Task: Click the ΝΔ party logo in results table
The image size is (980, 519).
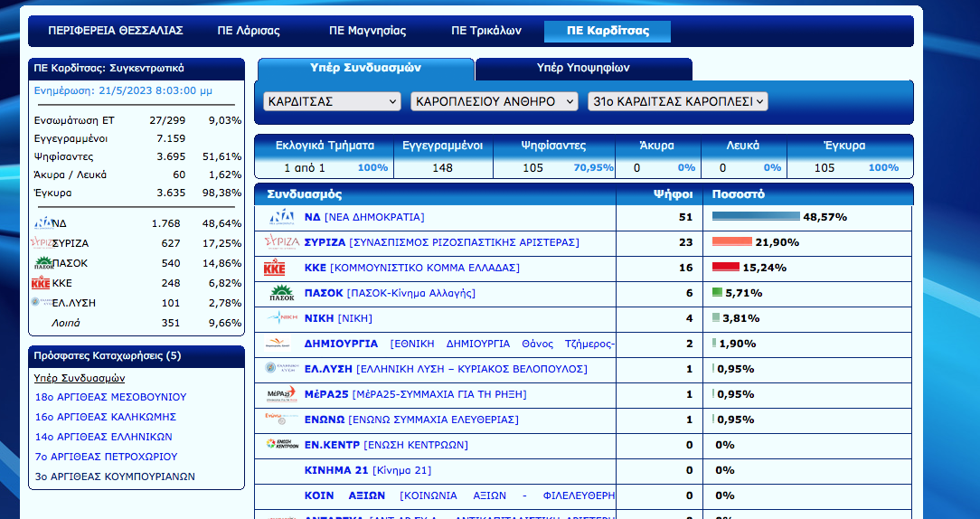Action: pyautogui.click(x=282, y=217)
